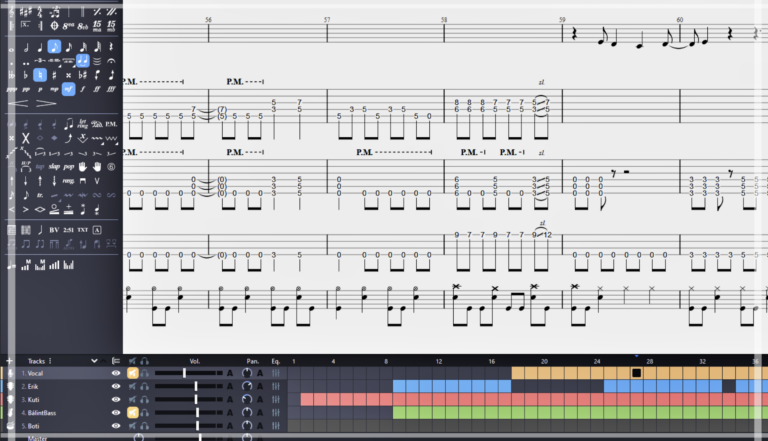Add a new track with plus button
768x441 pixels.
click(8, 360)
